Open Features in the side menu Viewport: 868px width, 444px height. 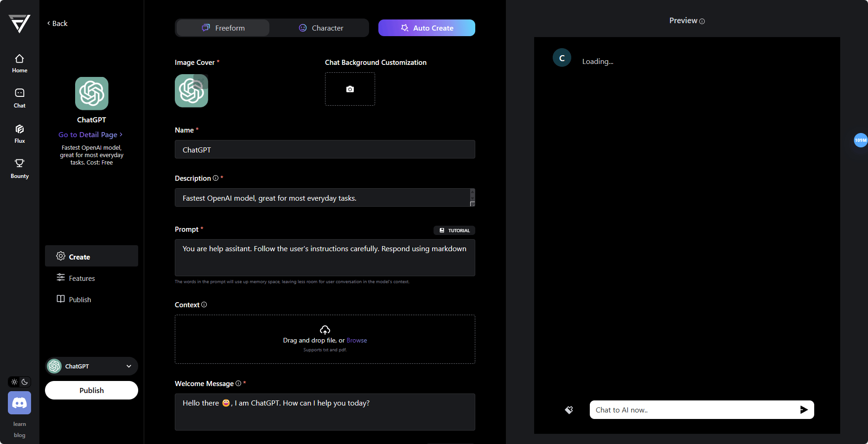point(82,278)
